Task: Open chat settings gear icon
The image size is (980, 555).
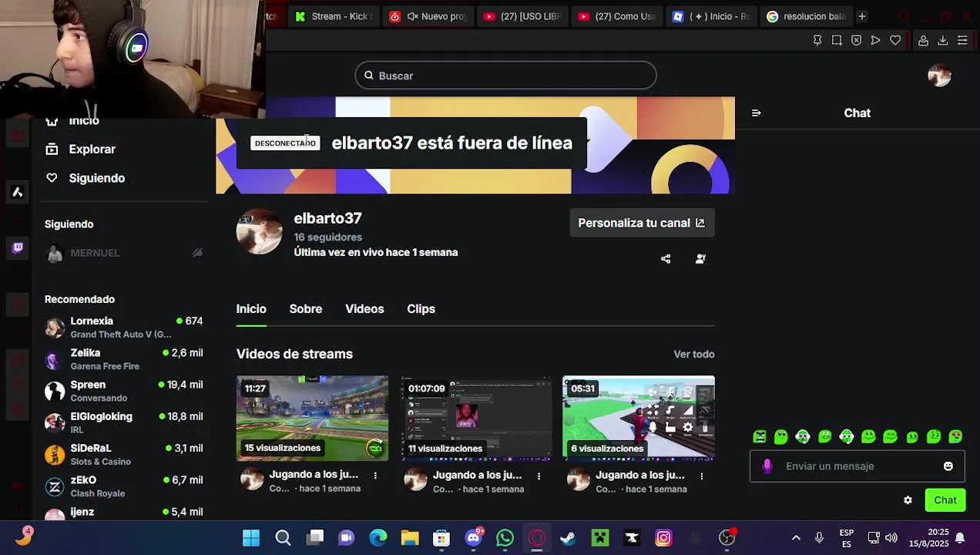Action: (908, 500)
